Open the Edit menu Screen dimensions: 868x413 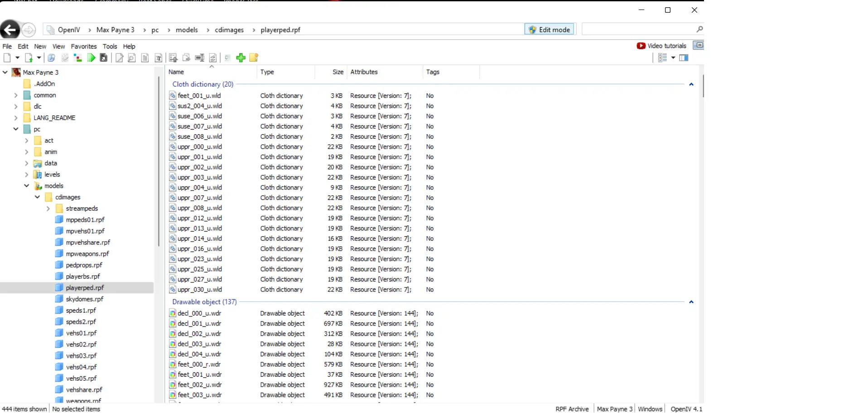click(x=23, y=46)
